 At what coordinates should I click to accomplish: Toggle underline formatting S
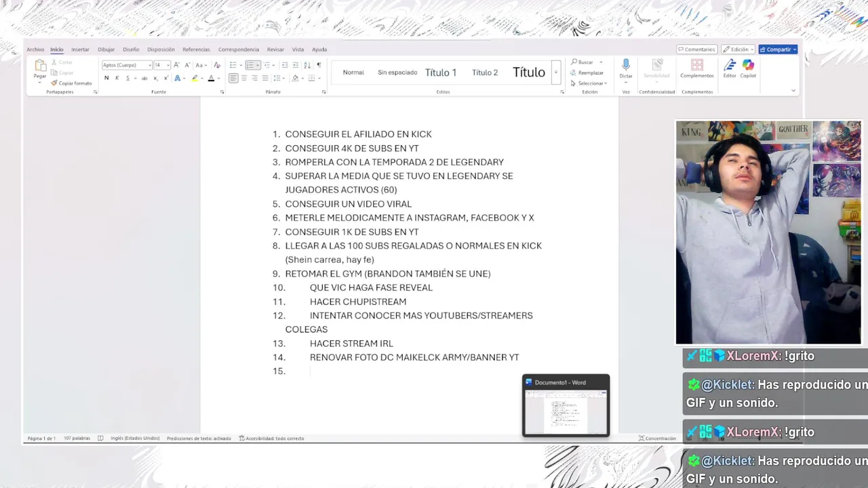coord(127,78)
